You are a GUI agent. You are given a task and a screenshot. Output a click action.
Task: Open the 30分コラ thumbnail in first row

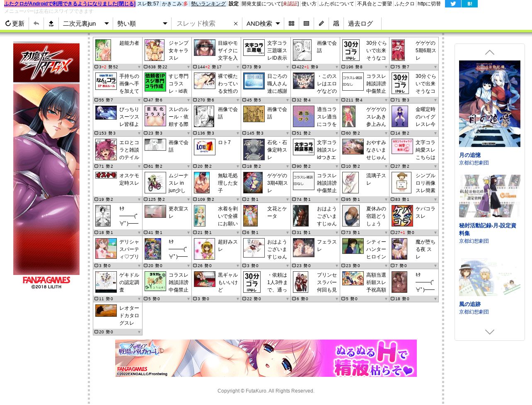351,50
